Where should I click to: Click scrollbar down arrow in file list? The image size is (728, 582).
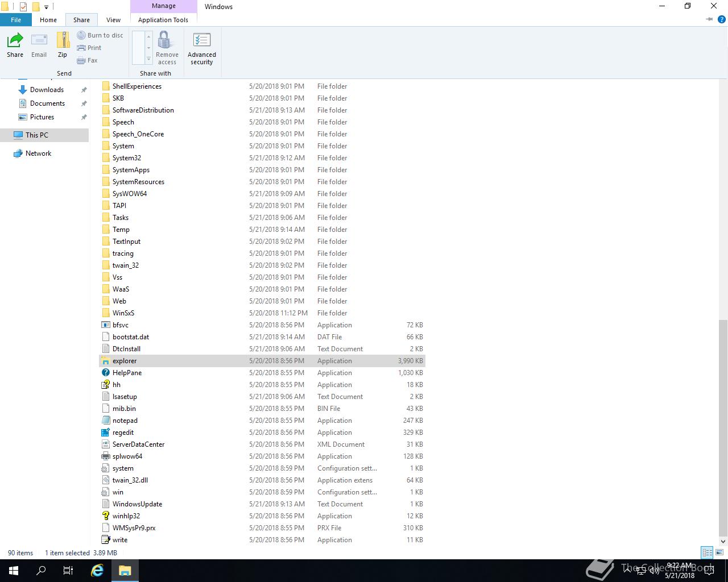tap(723, 541)
